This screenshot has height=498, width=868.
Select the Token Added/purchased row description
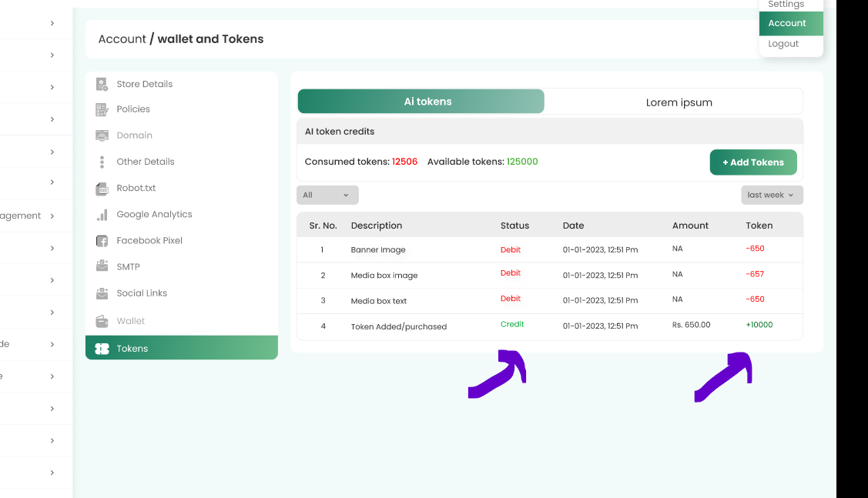[x=399, y=326]
